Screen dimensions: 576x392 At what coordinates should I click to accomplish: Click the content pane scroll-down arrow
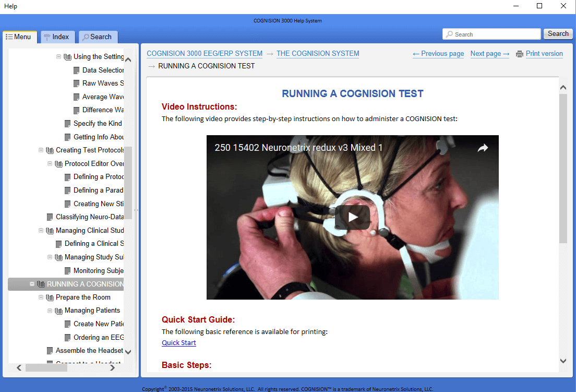(563, 361)
